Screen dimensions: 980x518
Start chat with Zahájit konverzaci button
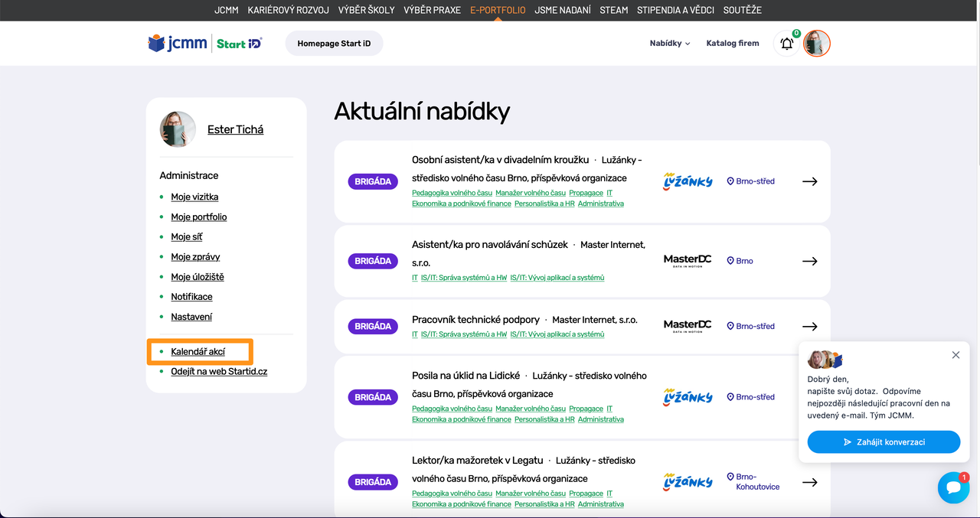[884, 442]
